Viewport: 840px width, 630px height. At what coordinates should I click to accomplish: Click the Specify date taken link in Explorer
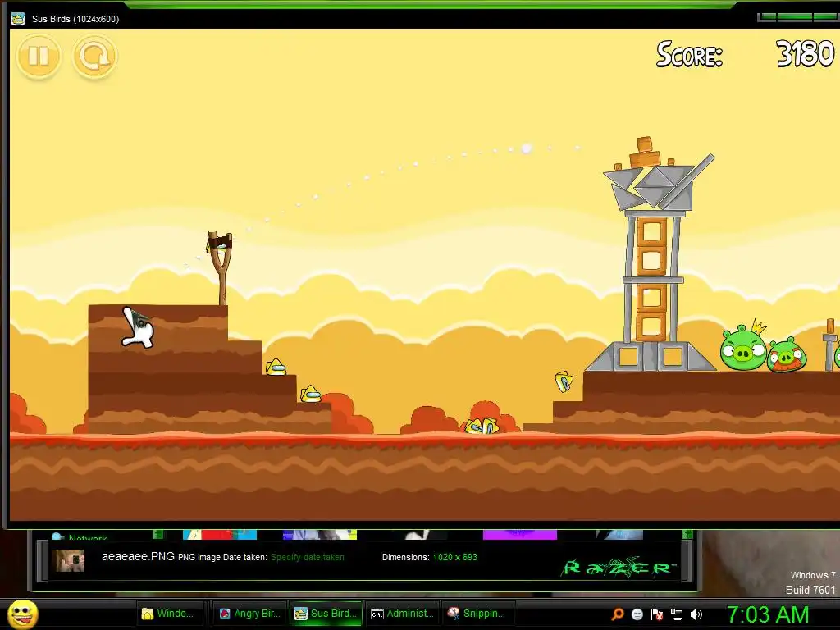tap(308, 557)
